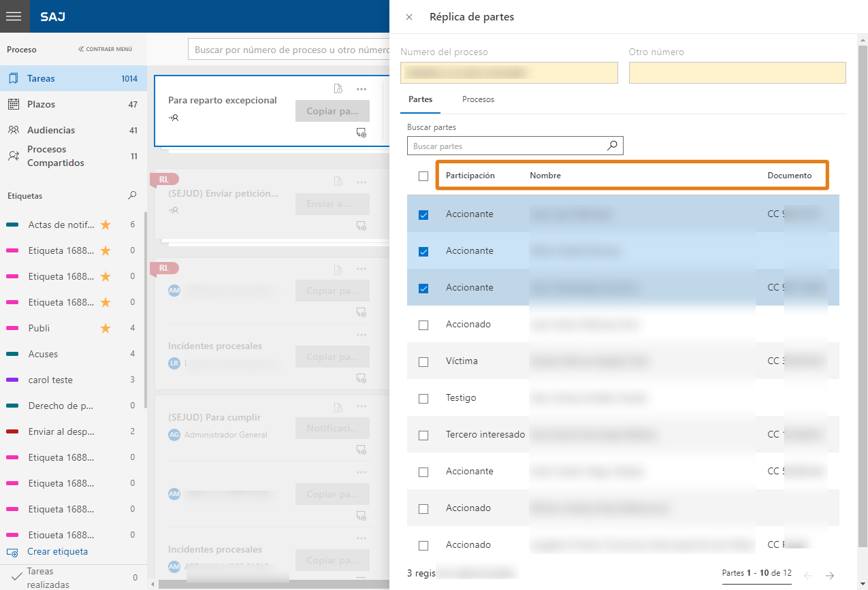Image resolution: width=868 pixels, height=590 pixels.
Task: Toggle the select-all checkbox in table header
Action: pos(423,176)
